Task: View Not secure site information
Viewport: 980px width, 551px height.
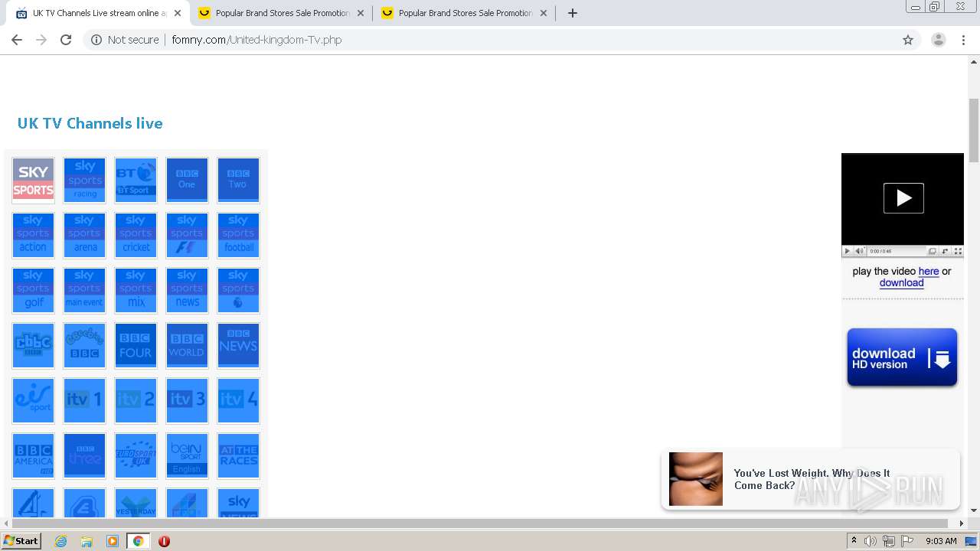Action: (125, 40)
